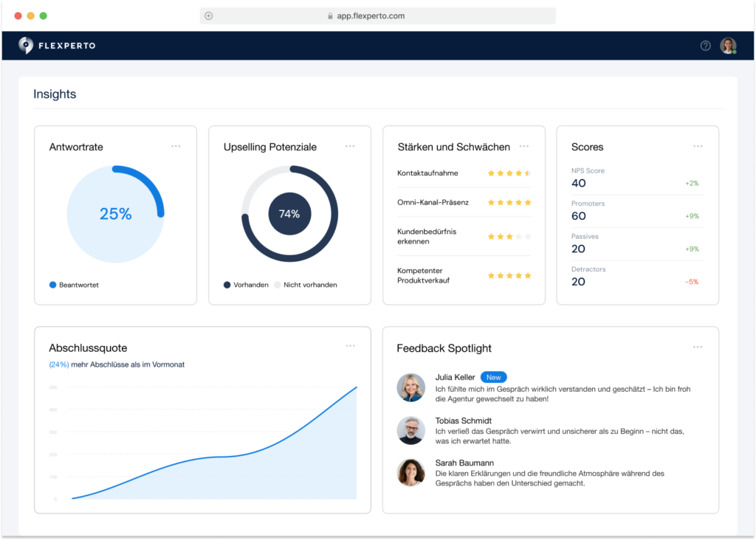
Task: Click Sarah Baumann's profile photo
Action: coord(410,472)
